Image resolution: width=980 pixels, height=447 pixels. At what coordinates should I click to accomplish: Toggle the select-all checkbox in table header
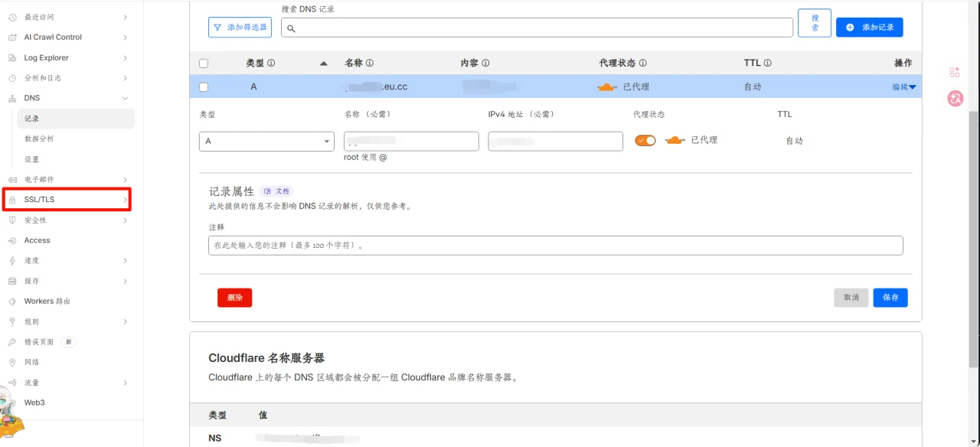pos(204,64)
